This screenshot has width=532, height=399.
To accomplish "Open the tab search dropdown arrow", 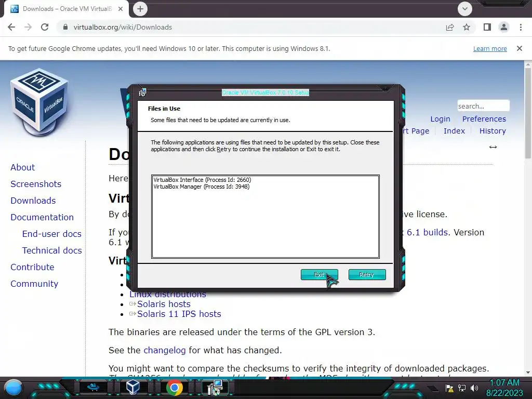I will tap(465, 9).
